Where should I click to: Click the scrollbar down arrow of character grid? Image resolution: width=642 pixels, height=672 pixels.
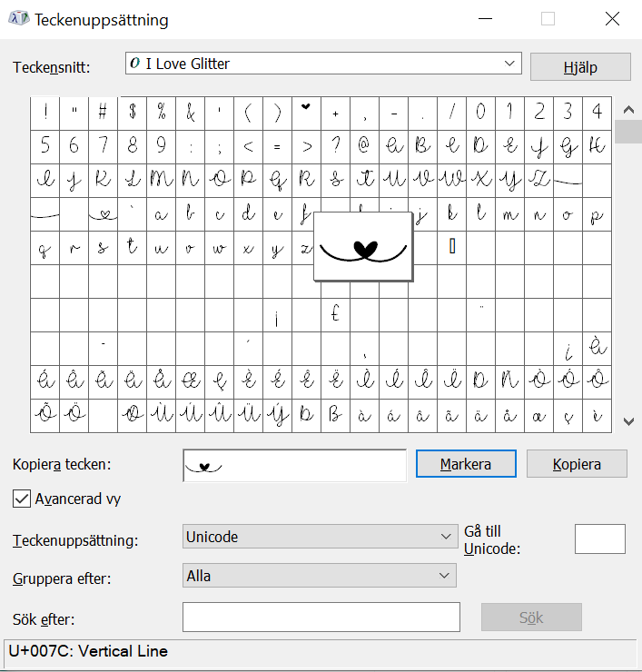[627, 421]
